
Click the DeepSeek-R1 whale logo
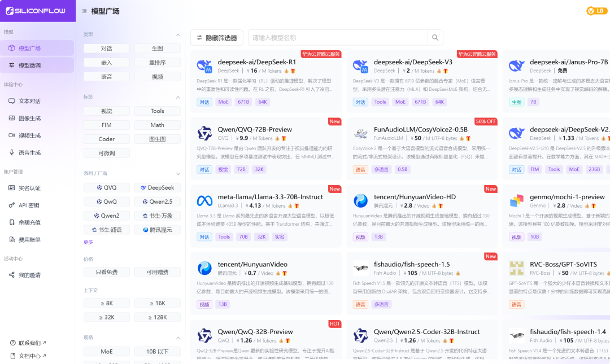[x=204, y=67]
